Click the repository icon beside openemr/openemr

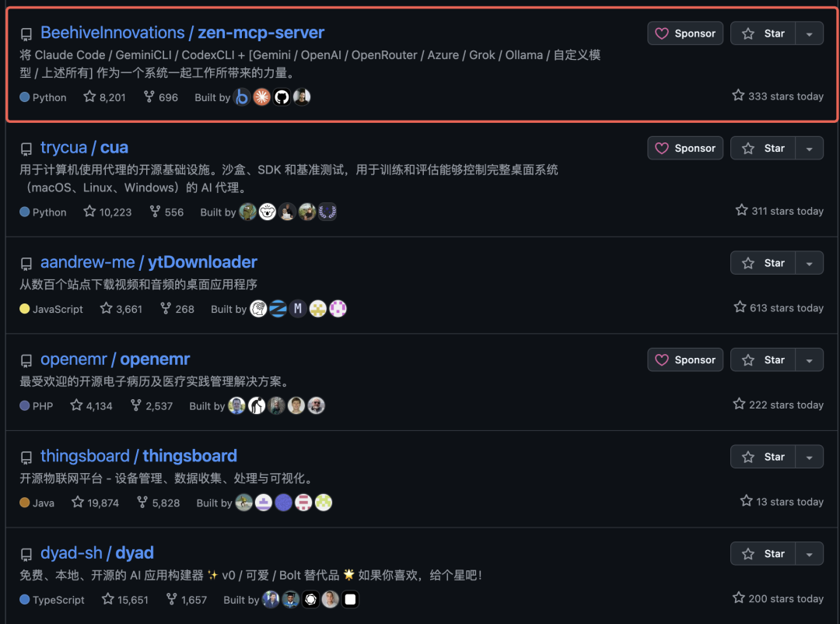(26, 361)
